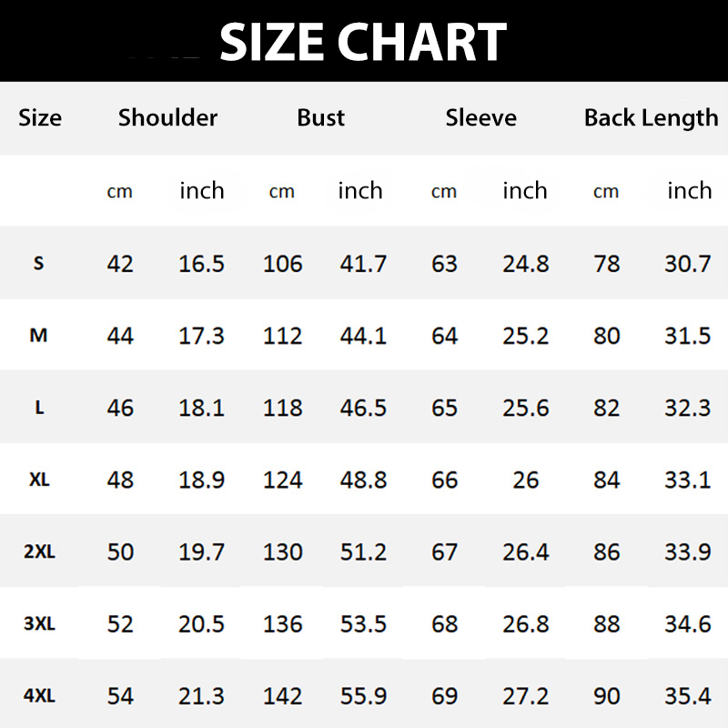Click the Bust column header
The width and height of the screenshot is (728, 728).
[321, 117]
